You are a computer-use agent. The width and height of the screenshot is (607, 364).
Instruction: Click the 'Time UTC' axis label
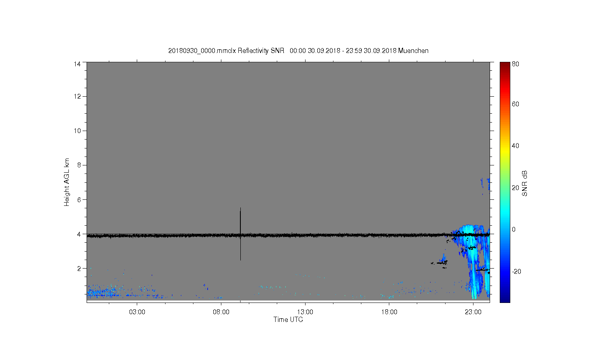(x=288, y=320)
